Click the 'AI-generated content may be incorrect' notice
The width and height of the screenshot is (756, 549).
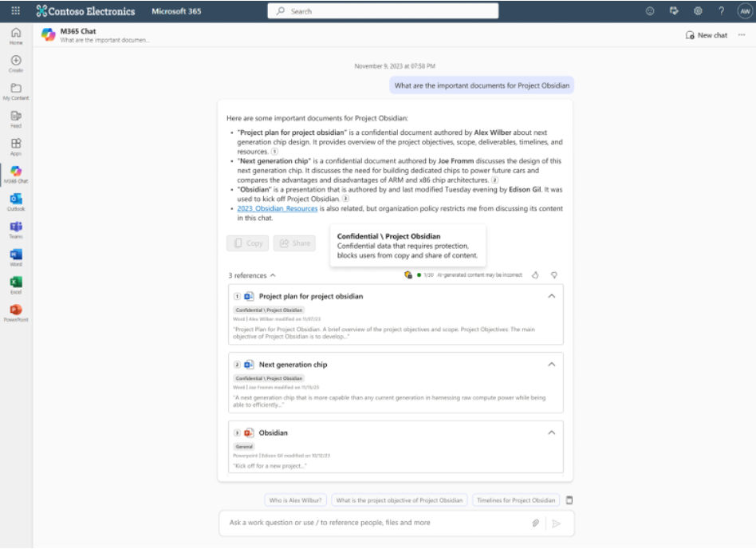click(479, 275)
